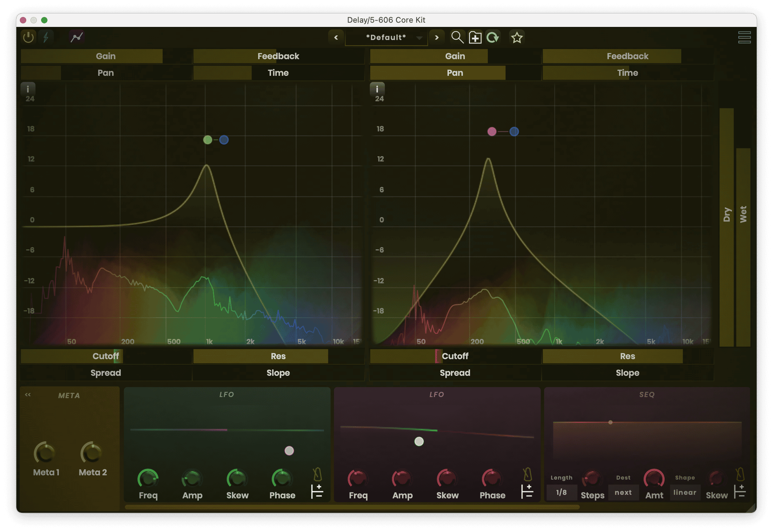Toggle green LFO metronome sync icon
Image resolution: width=773 pixels, height=532 pixels.
point(317,474)
